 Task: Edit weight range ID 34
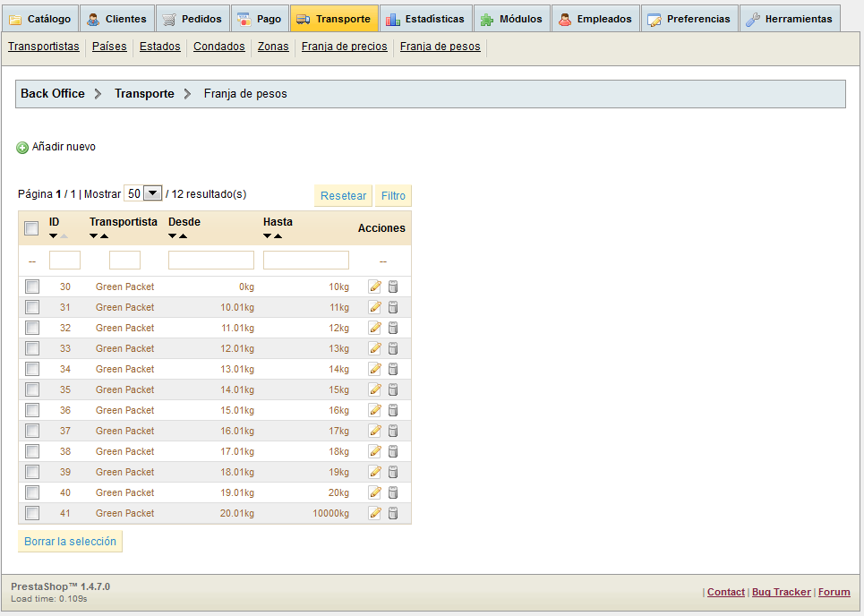pos(374,369)
